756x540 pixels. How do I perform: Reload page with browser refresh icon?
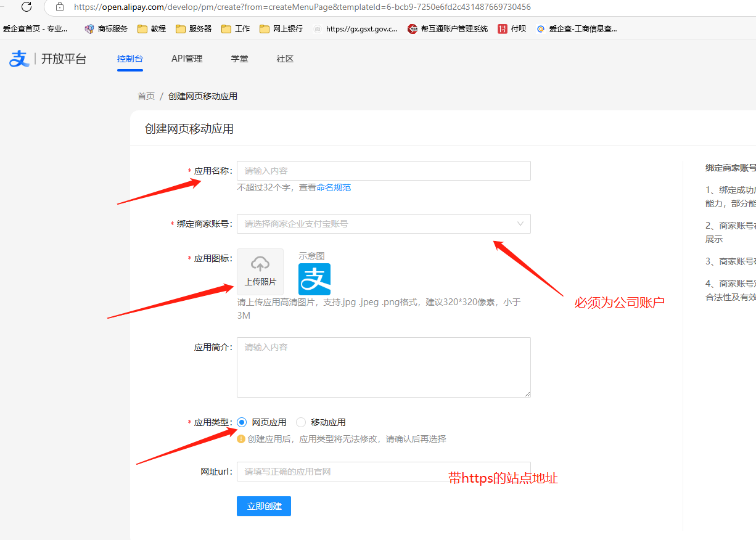[x=27, y=7]
